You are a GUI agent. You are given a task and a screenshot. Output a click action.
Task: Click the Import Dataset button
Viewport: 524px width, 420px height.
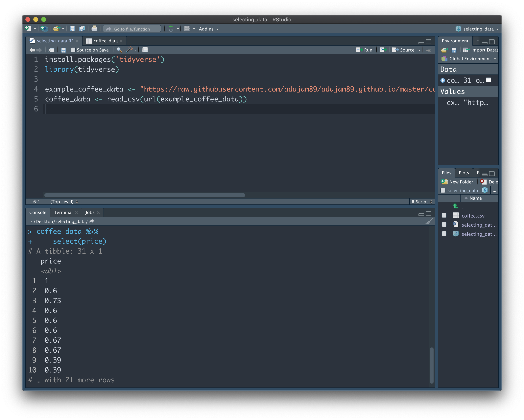click(481, 50)
